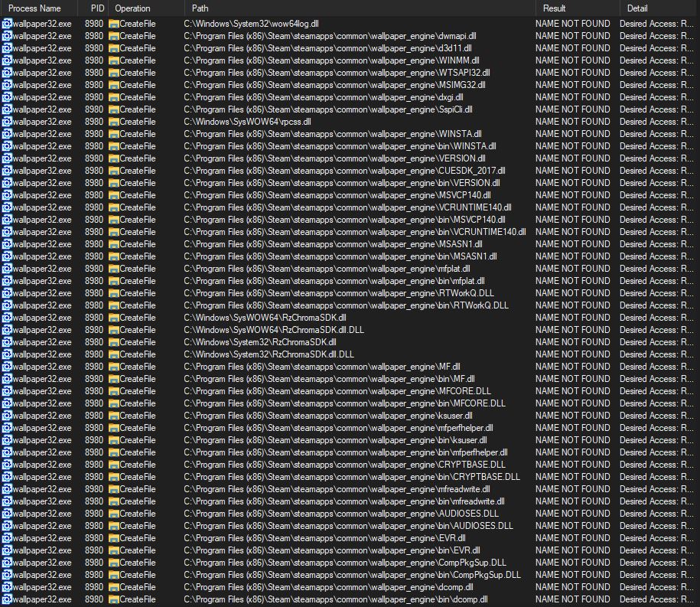Click the CreateFile folder icon on the WINMM.dll row

115,60
